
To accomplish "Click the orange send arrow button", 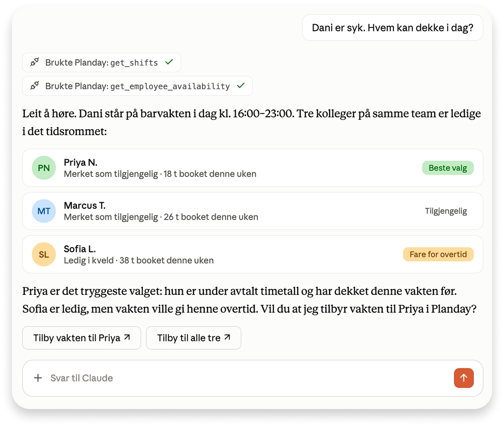I will (464, 378).
